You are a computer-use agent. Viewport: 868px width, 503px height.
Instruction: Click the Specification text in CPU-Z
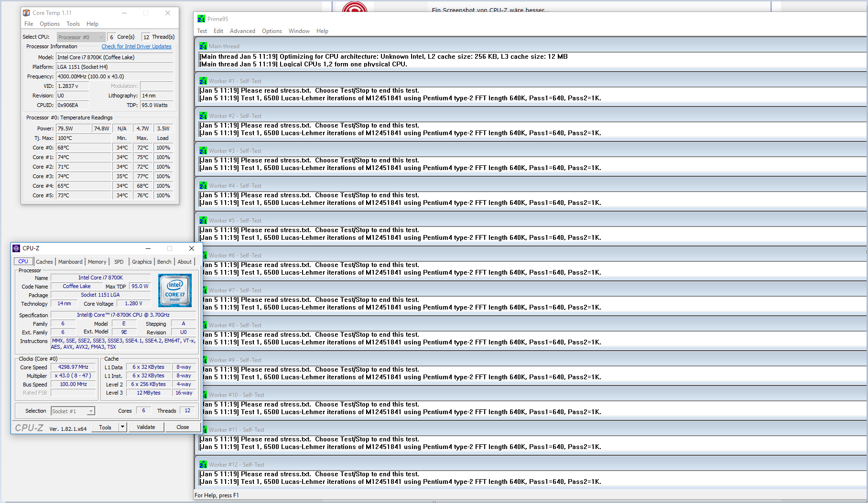(x=123, y=315)
